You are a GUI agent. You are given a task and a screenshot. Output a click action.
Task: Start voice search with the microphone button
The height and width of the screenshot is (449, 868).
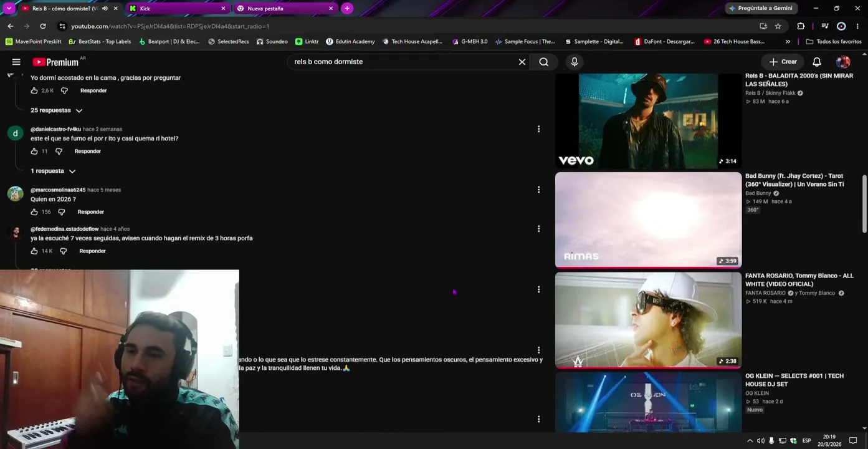[575, 62]
